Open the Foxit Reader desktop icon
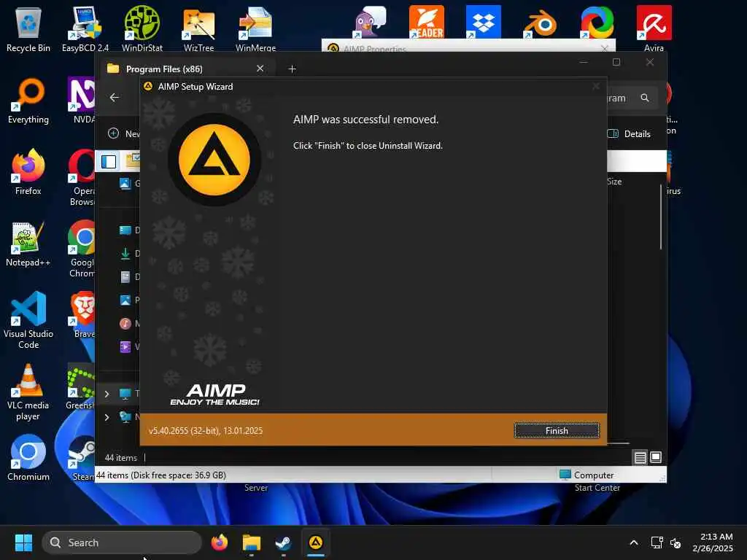Screen dimensions: 747x560 426,22
